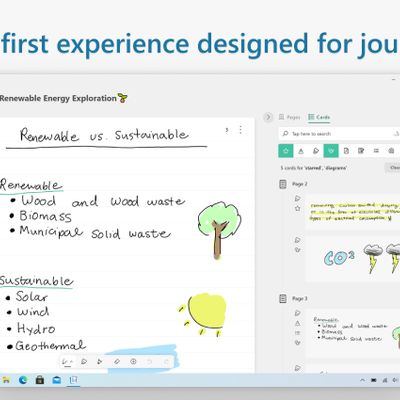Image resolution: width=400 pixels, height=400 pixels.
Task: Toggle the camera image filter in filter bar
Action: [391, 151]
